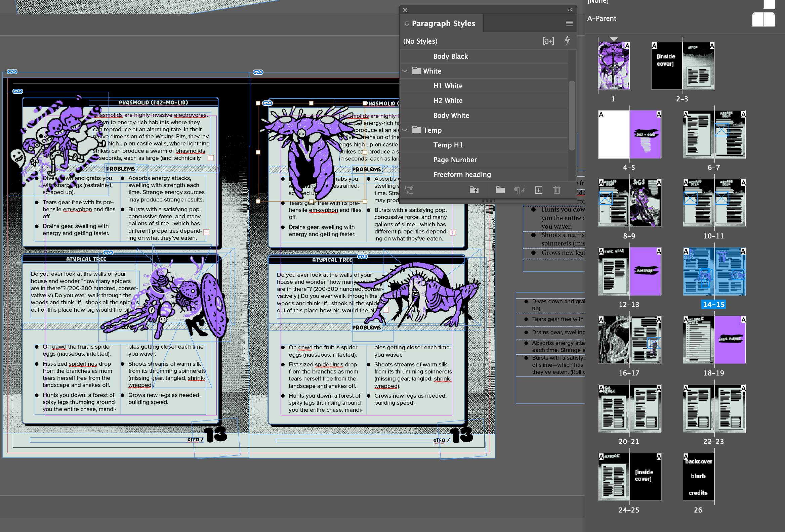Click the Quick Apply lightning bolt icon
The image size is (785, 532).
pos(567,41)
